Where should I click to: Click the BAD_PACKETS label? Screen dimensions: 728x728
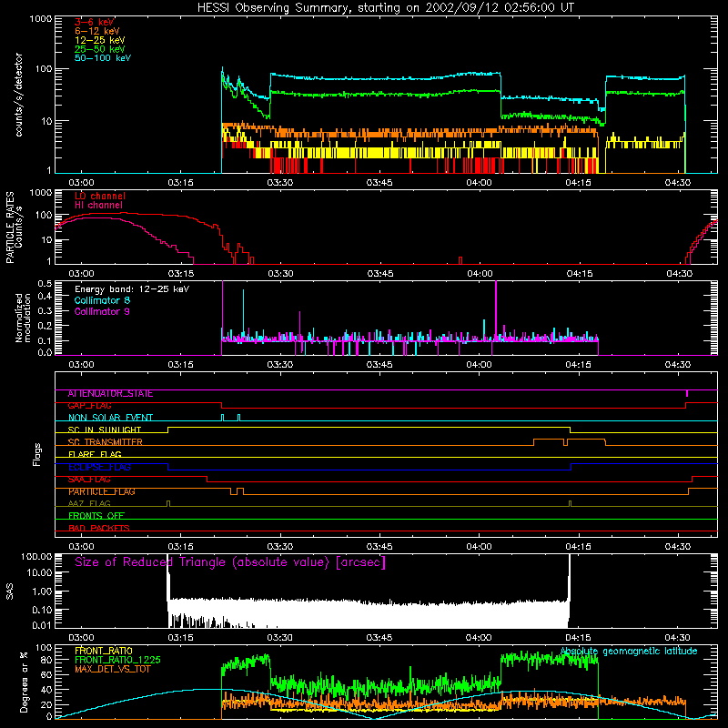click(x=99, y=528)
